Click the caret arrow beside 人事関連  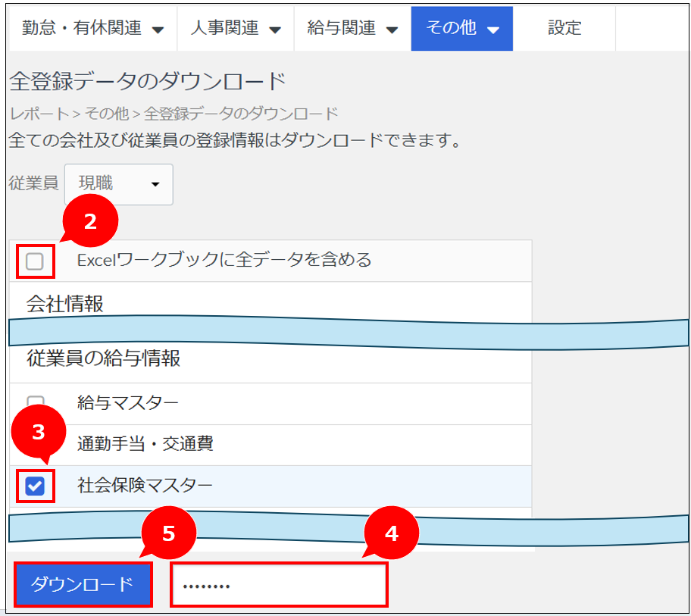(x=275, y=30)
